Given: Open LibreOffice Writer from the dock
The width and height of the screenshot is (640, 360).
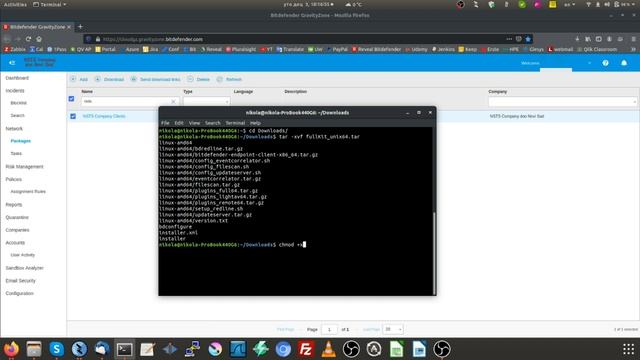Looking at the screenshot, I should pyautogui.click(x=419, y=349).
